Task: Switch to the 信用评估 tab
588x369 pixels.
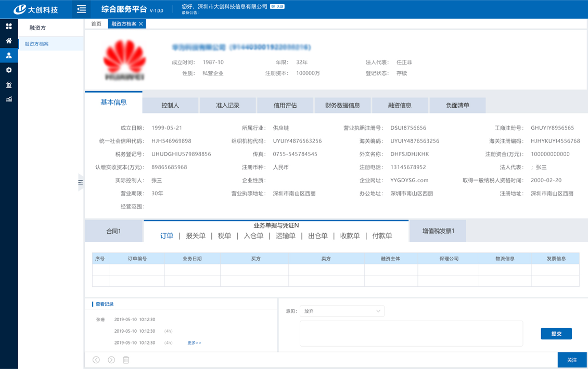Action: 285,105
